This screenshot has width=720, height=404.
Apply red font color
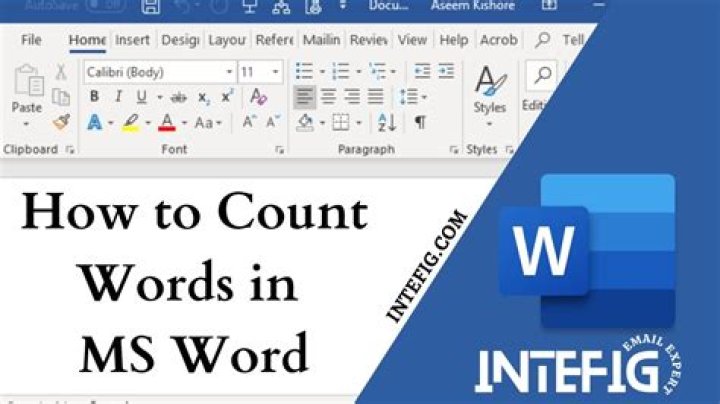(167, 123)
